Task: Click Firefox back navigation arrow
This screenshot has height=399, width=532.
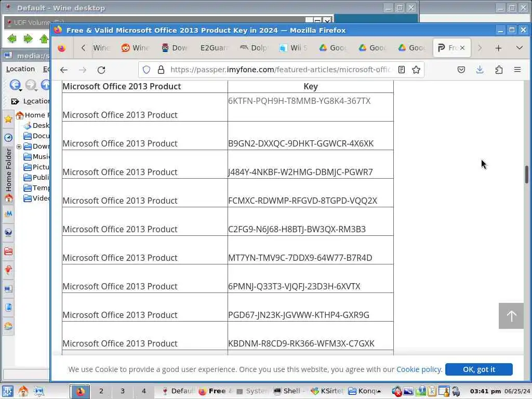Action: [x=64, y=70]
